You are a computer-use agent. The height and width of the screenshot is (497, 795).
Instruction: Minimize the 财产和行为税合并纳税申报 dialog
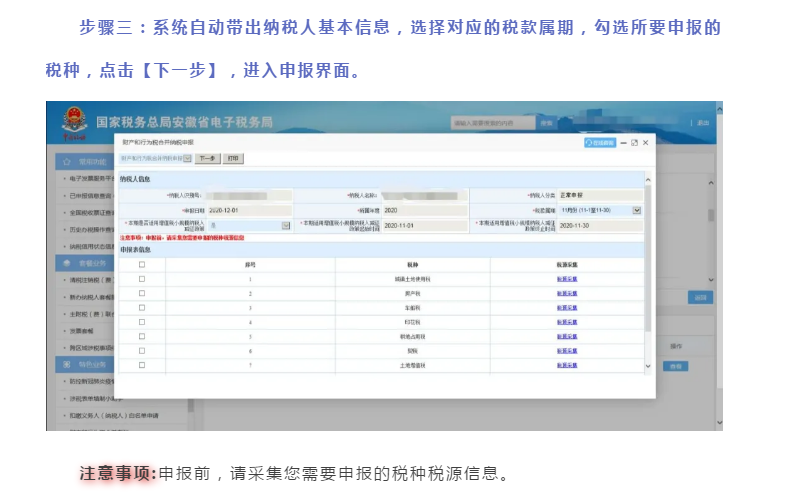click(x=624, y=143)
